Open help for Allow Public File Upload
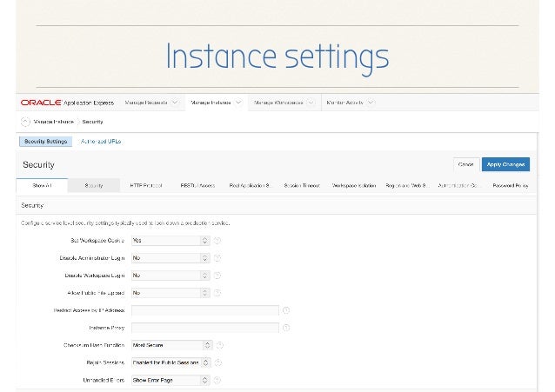The image size is (555, 392). coord(217,293)
